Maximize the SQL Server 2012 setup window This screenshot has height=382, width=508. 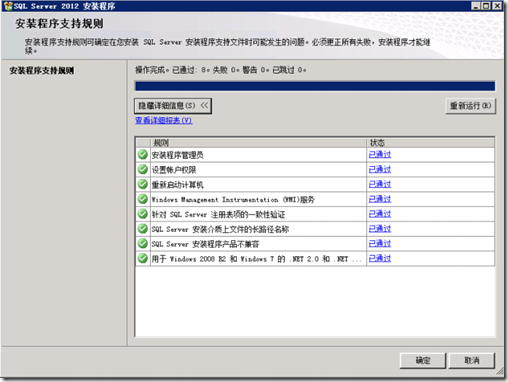486,6
